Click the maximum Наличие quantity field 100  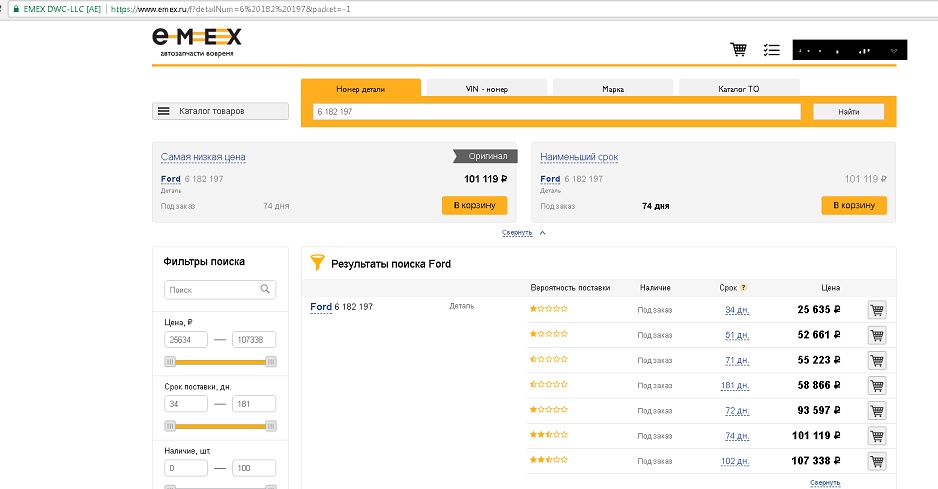[x=254, y=468]
